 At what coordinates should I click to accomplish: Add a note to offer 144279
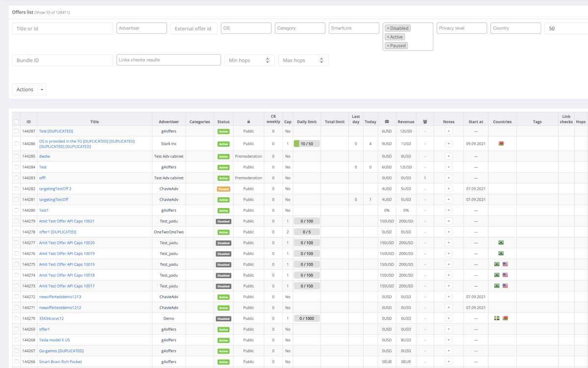click(448, 221)
